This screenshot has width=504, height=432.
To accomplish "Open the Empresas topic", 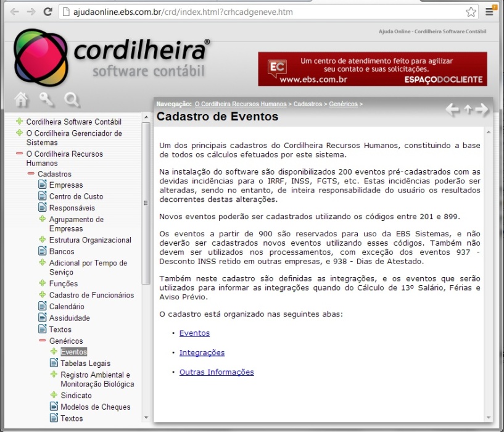I will (66, 185).
